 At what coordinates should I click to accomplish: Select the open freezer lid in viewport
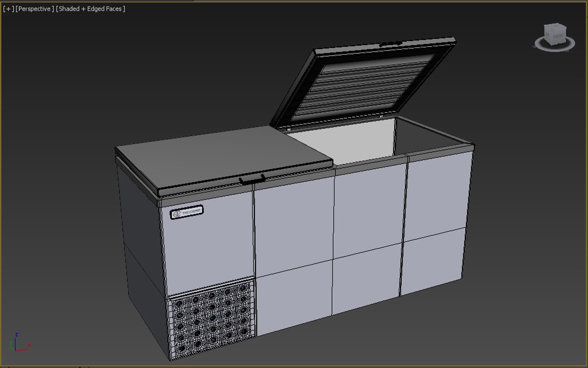tap(363, 83)
